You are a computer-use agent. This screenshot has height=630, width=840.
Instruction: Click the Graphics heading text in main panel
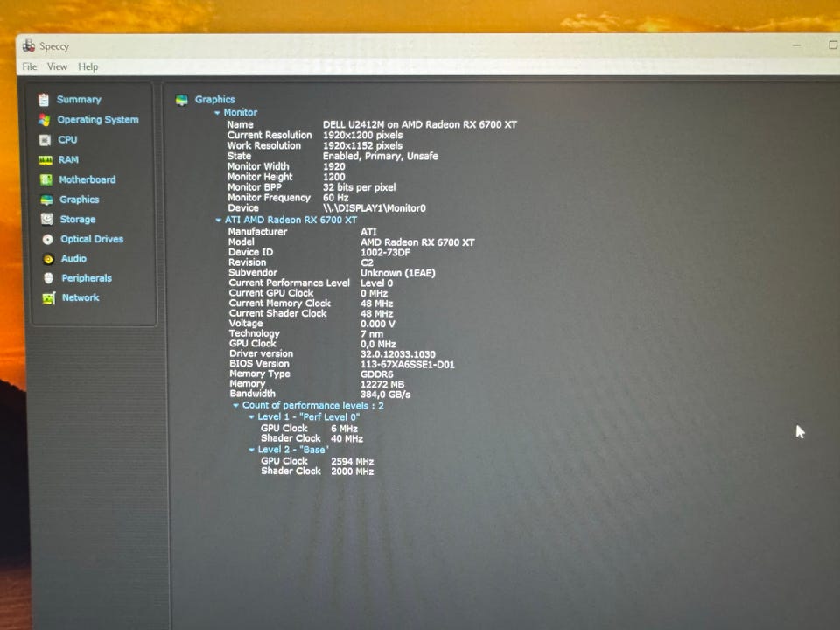coord(215,100)
